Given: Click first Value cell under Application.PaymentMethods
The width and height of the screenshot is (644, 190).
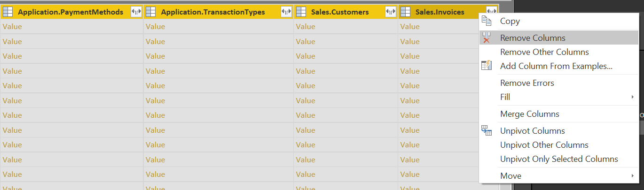Looking at the screenshot, I should point(72,27).
